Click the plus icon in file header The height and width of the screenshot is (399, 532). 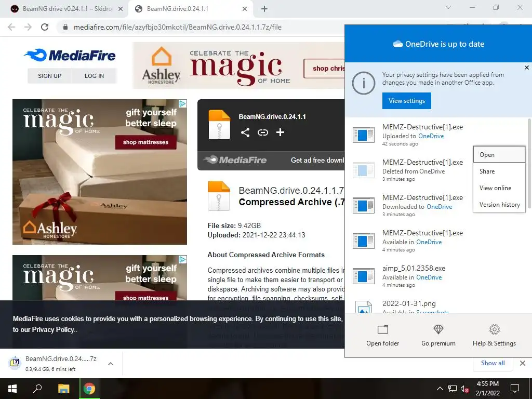click(x=280, y=132)
